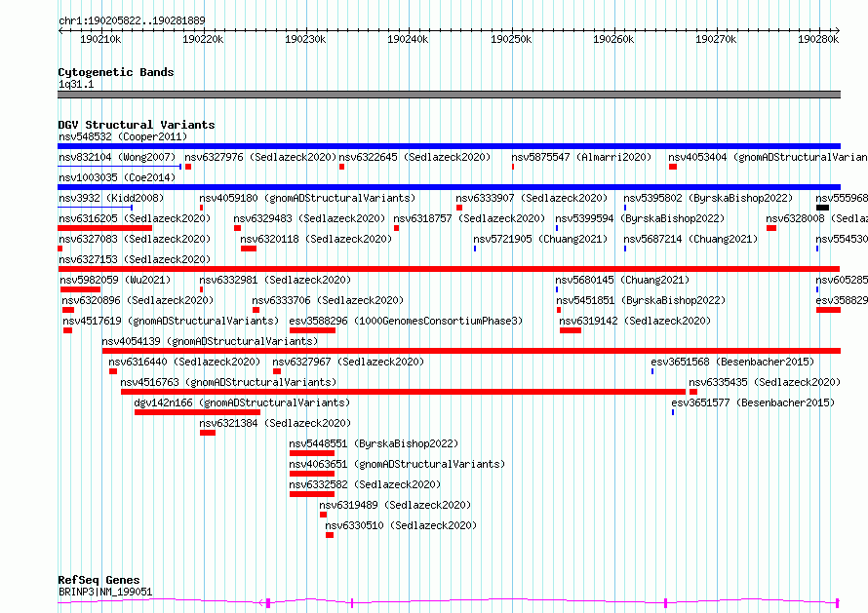Open the nsv5448551 (ByrskaBishop2022) label

374,443
